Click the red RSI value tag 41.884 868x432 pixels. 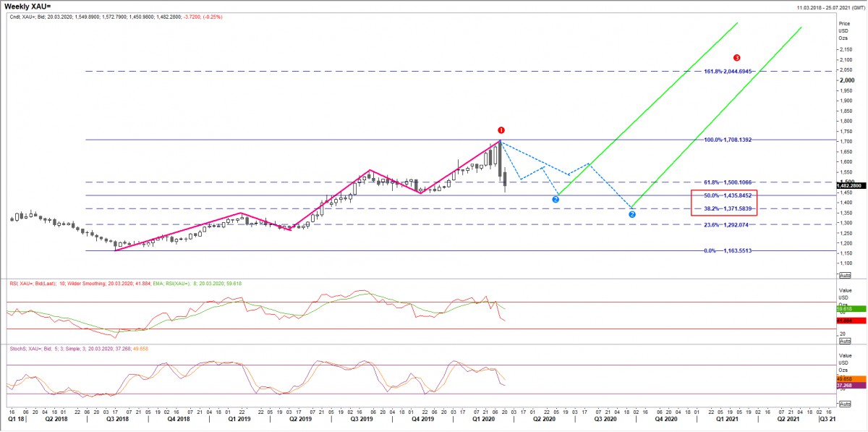coord(845,320)
